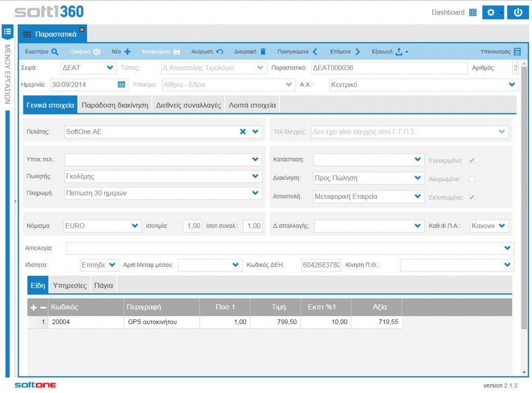Screen dimensions: 532x393
Task: Expand the Σειρά ΔΕΑΤ dropdown
Action: point(110,68)
